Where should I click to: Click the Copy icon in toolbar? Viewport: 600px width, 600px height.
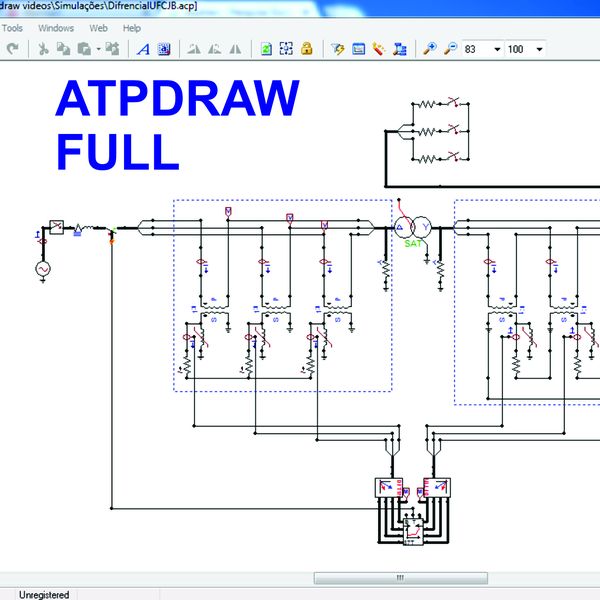coord(63,49)
